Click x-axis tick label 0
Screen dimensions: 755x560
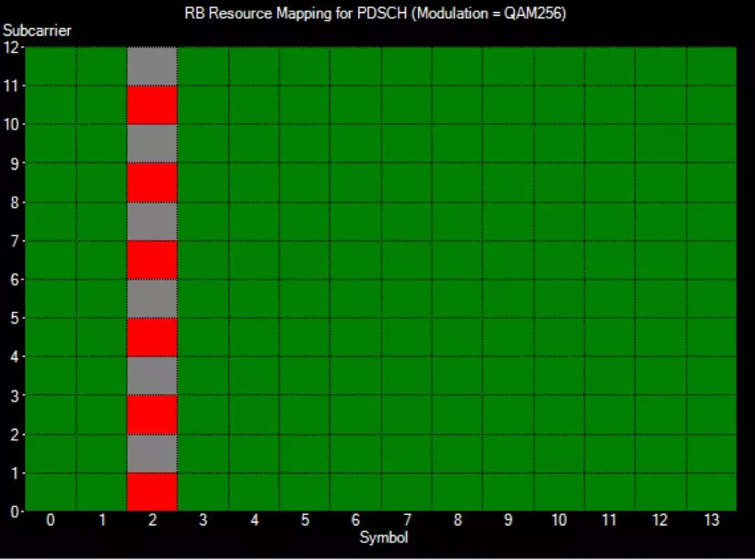[x=50, y=521]
